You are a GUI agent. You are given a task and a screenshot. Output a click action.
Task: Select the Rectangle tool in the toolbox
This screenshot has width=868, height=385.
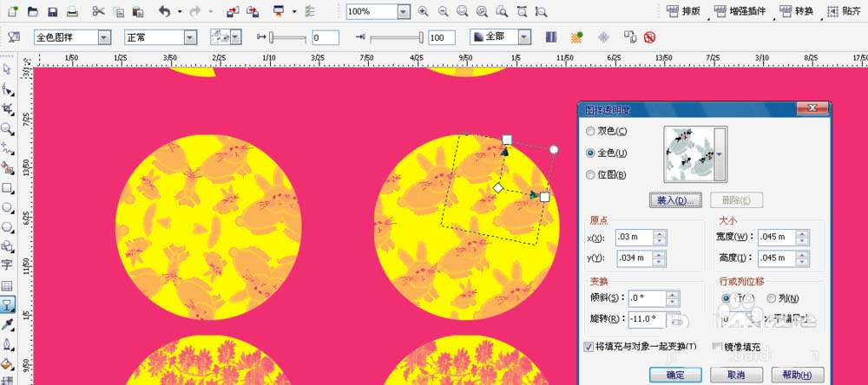pyautogui.click(x=7, y=188)
